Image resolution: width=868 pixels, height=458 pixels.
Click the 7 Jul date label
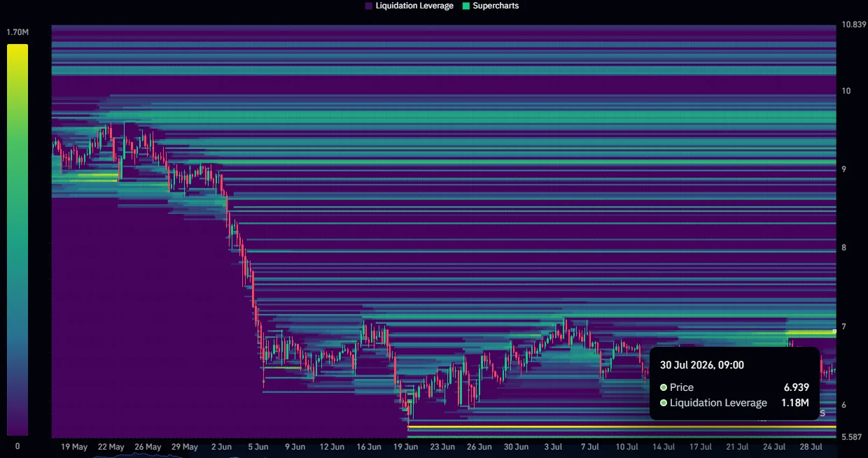pyautogui.click(x=589, y=446)
